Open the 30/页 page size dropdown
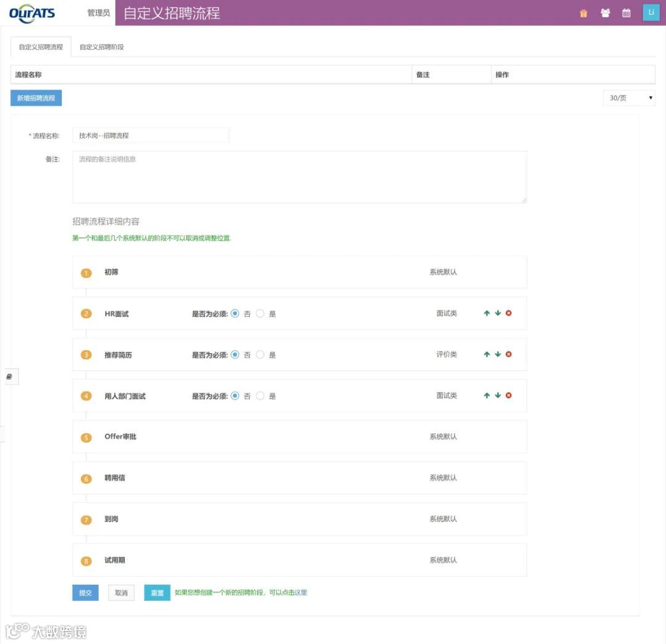This screenshot has width=666, height=644. pos(629,98)
